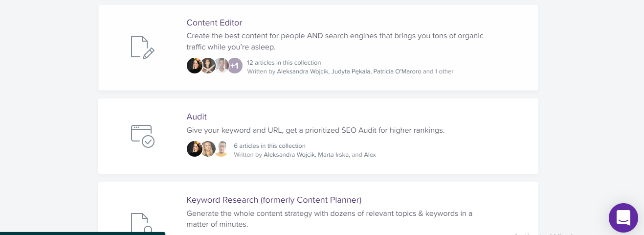
Task: Click the third author avatar under Audit
Action: [221, 149]
